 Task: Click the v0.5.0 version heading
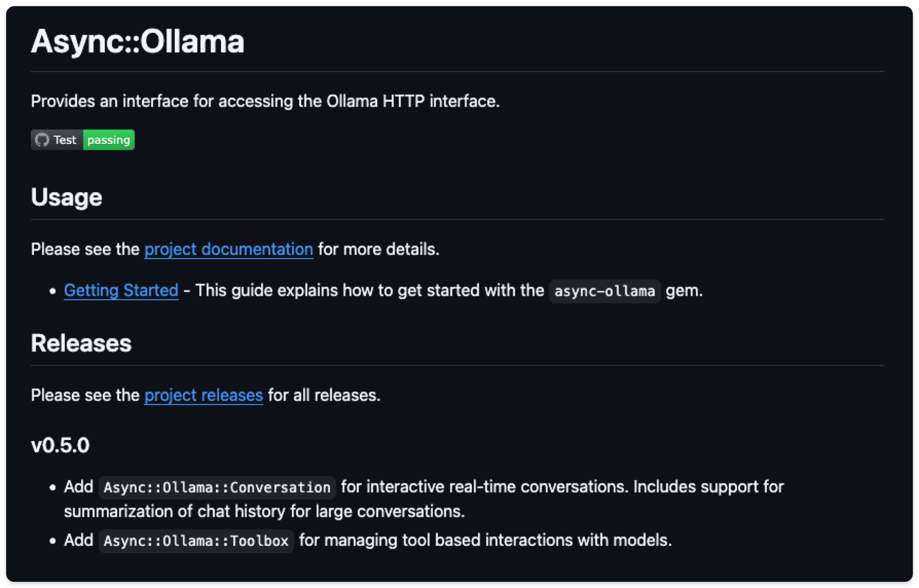pos(60,445)
